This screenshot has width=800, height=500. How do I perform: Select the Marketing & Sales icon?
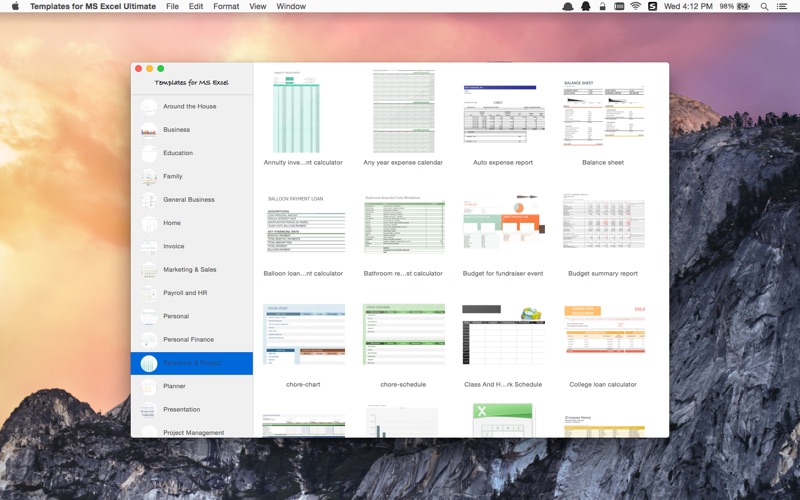[x=149, y=270]
